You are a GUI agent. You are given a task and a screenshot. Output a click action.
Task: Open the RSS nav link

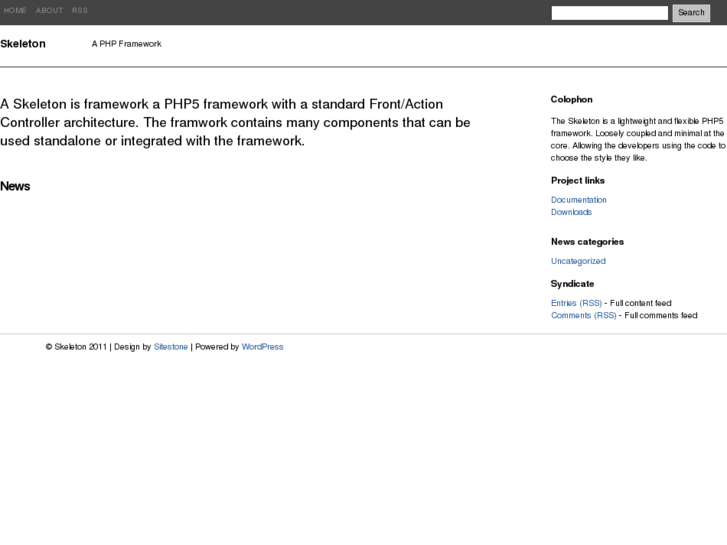click(80, 11)
